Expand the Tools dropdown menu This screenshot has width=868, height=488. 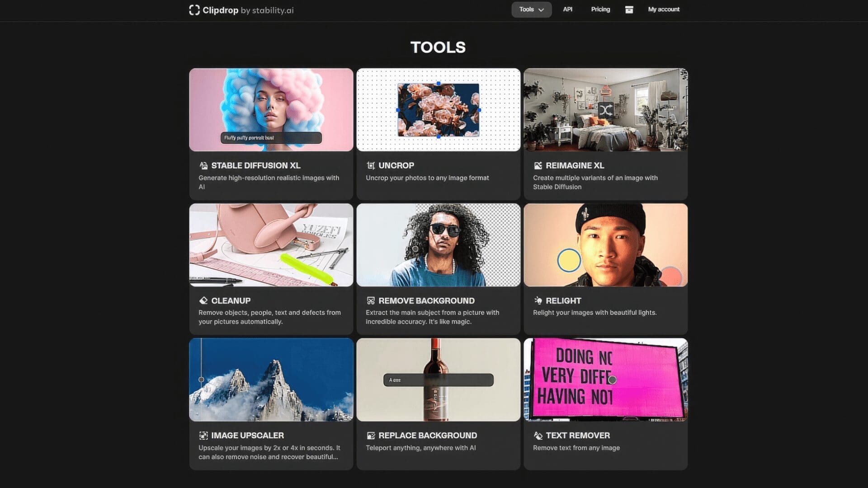531,9
